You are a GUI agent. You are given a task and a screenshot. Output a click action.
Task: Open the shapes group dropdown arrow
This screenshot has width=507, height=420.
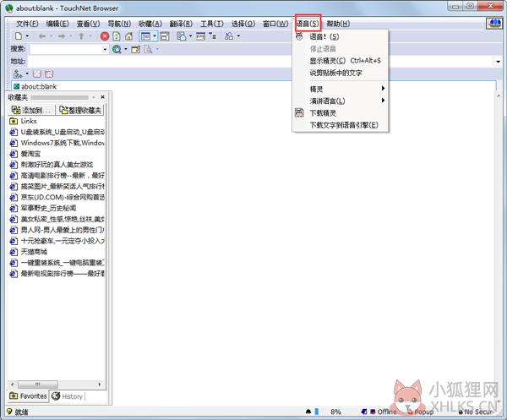(238, 36)
